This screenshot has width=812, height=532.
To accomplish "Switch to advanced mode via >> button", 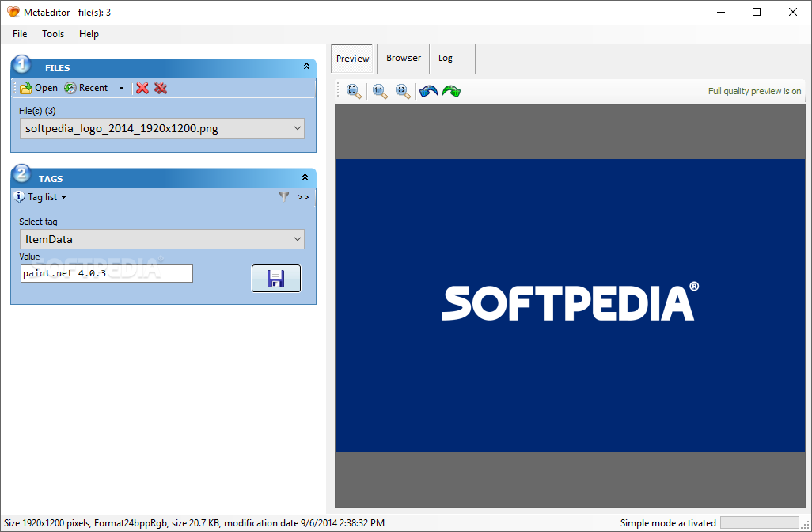I will [x=303, y=197].
